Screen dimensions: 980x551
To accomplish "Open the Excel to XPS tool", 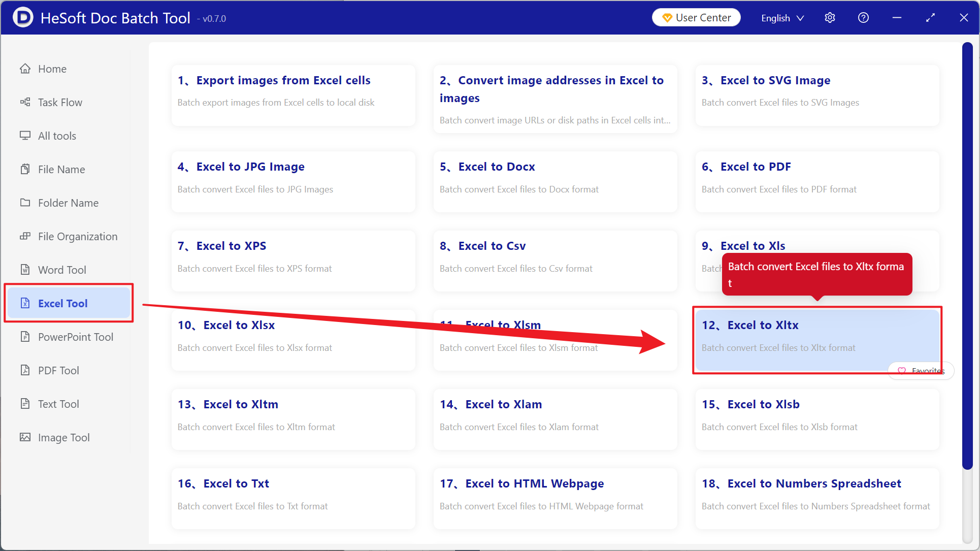I will click(x=293, y=261).
